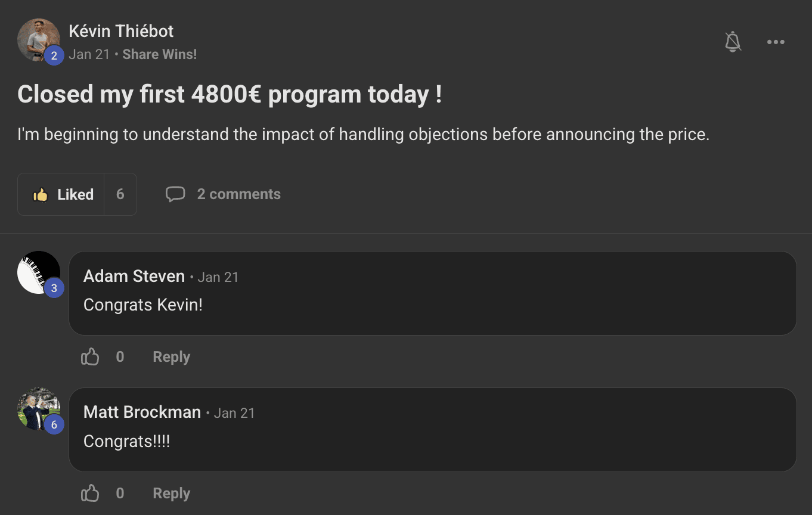The height and width of the screenshot is (515, 812).
Task: Toggle the notification bell for this post
Action: click(x=733, y=42)
